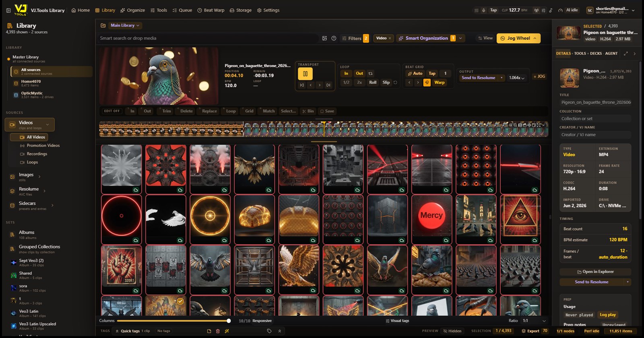Open the Send to Resoluume output dropdown arrow
This screenshot has height=338, width=644.
[x=502, y=78]
